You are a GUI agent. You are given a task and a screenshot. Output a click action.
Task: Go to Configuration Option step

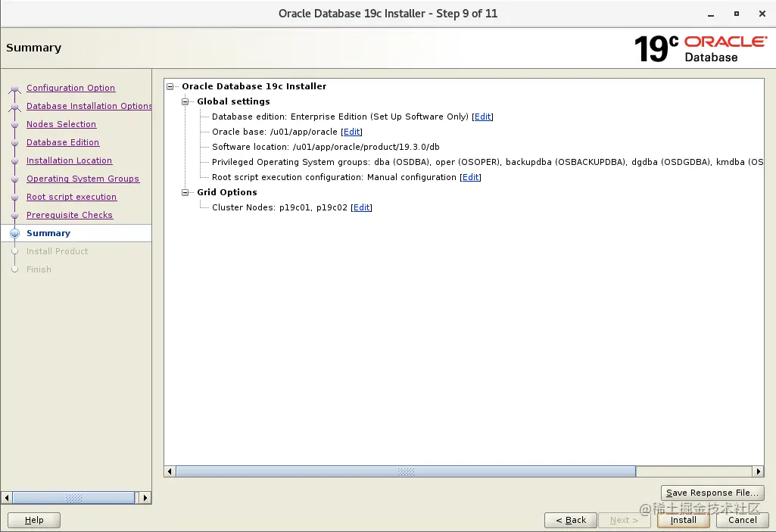(x=70, y=88)
